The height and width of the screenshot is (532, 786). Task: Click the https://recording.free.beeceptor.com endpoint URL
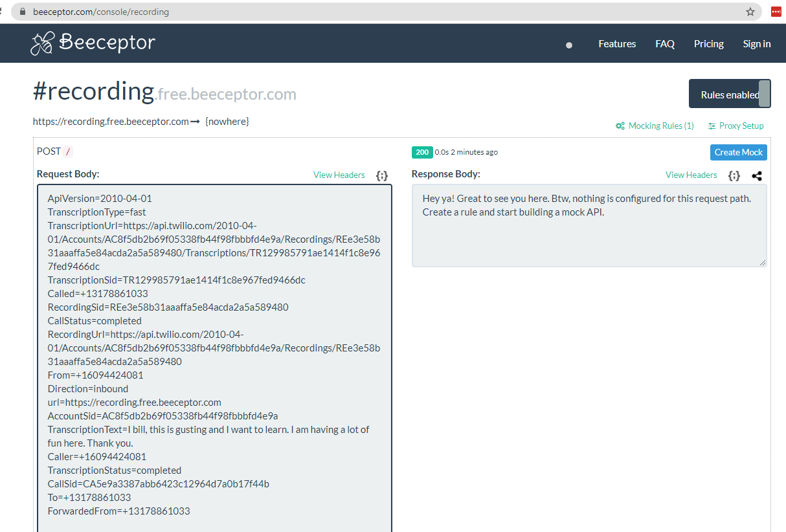(x=111, y=121)
